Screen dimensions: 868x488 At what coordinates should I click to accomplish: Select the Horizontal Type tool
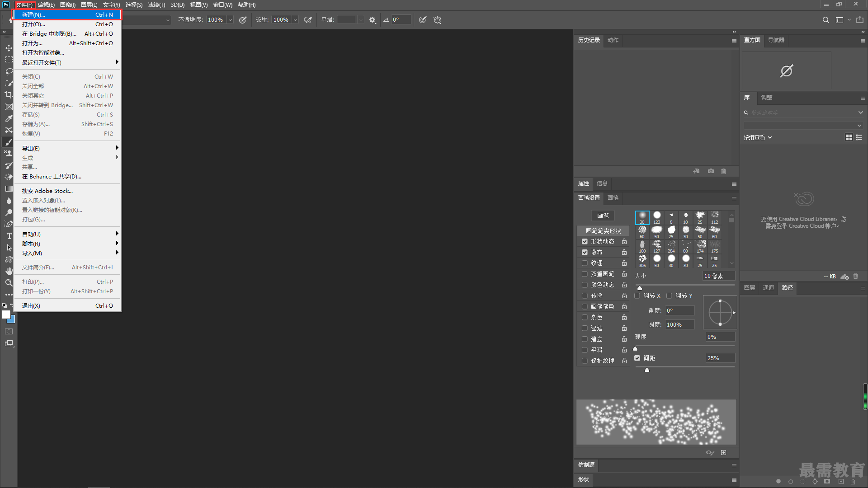[9, 236]
